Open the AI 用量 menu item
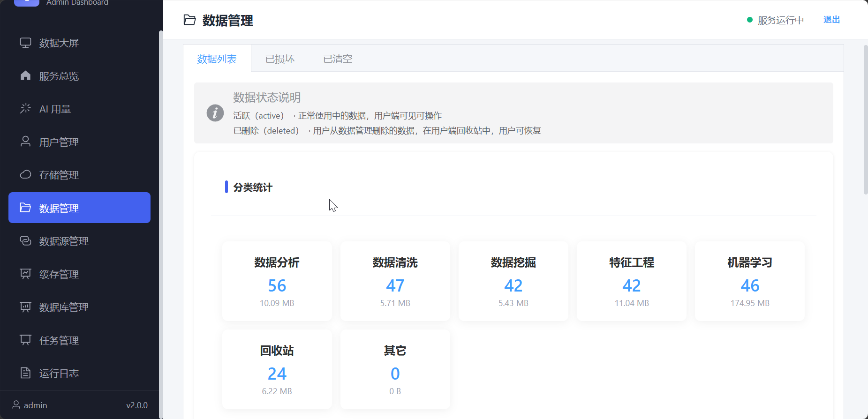Image resolution: width=868 pixels, height=419 pixels. [x=79, y=109]
